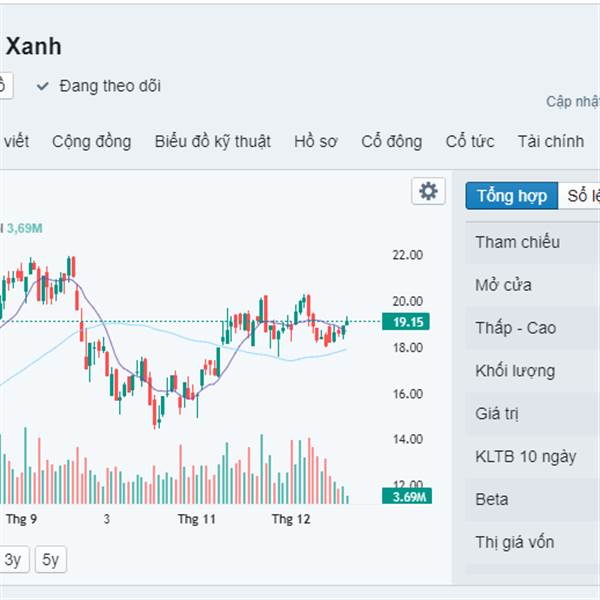The height and width of the screenshot is (600, 600).
Task: Open the Biểu đồ kỹ thuật tab
Action: 212,141
